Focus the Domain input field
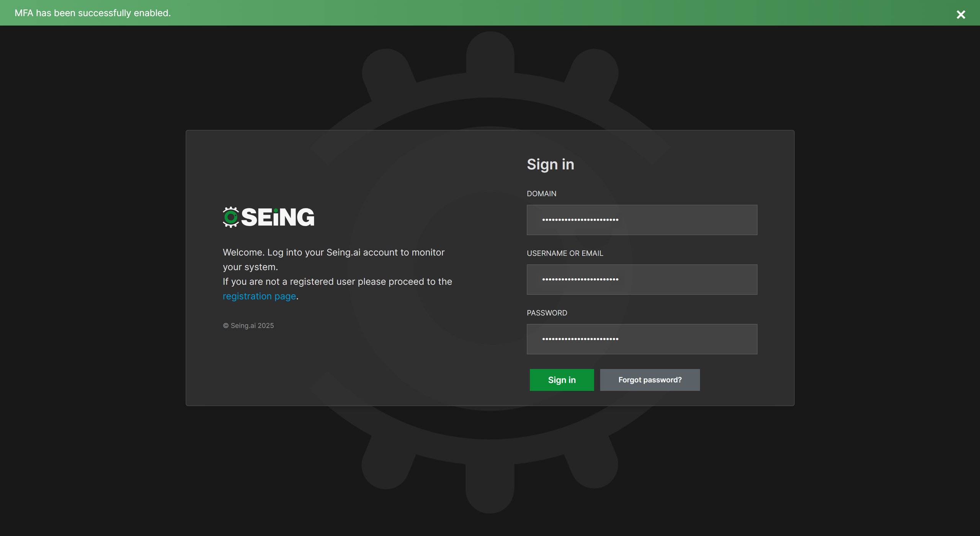The height and width of the screenshot is (536, 980). 642,220
